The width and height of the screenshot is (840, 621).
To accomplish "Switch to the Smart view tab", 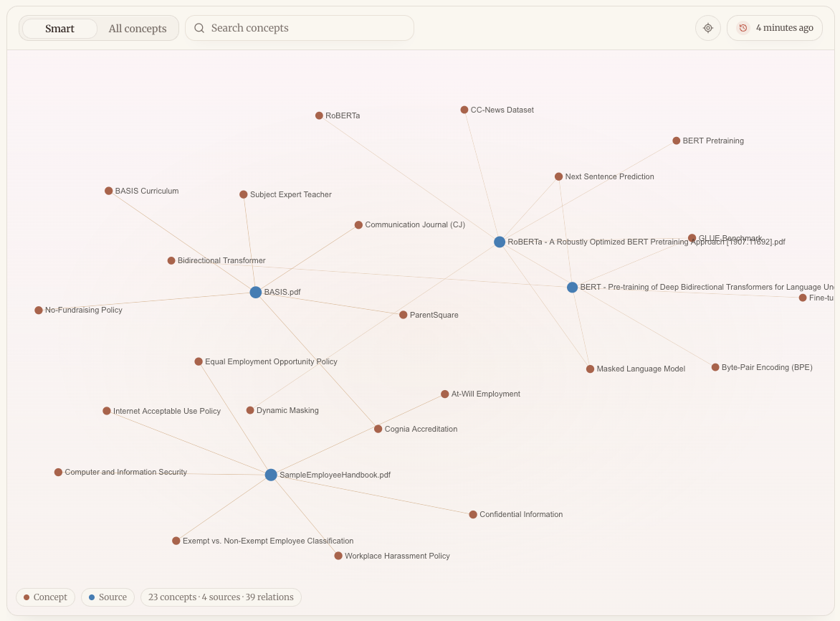I will 59,29.
